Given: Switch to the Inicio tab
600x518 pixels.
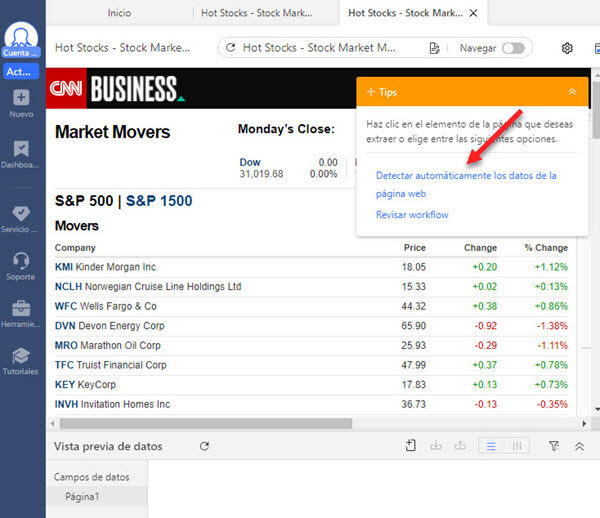Looking at the screenshot, I should coord(119,13).
